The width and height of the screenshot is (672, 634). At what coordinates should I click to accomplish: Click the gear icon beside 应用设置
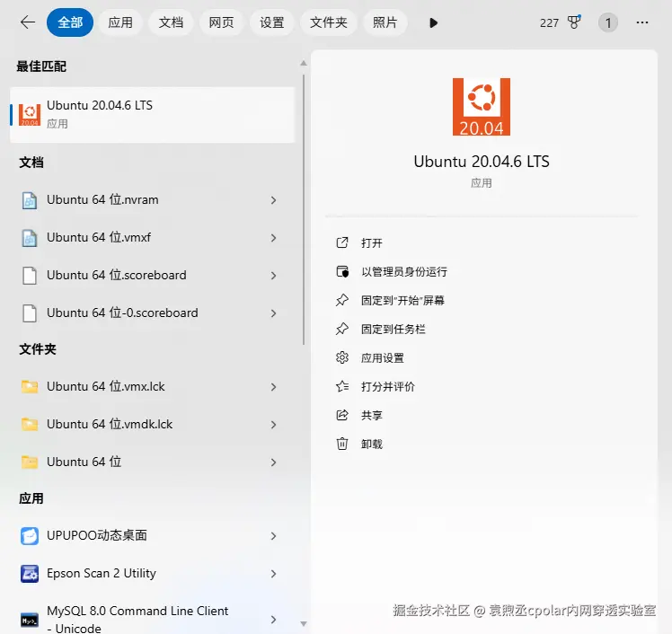coord(342,357)
